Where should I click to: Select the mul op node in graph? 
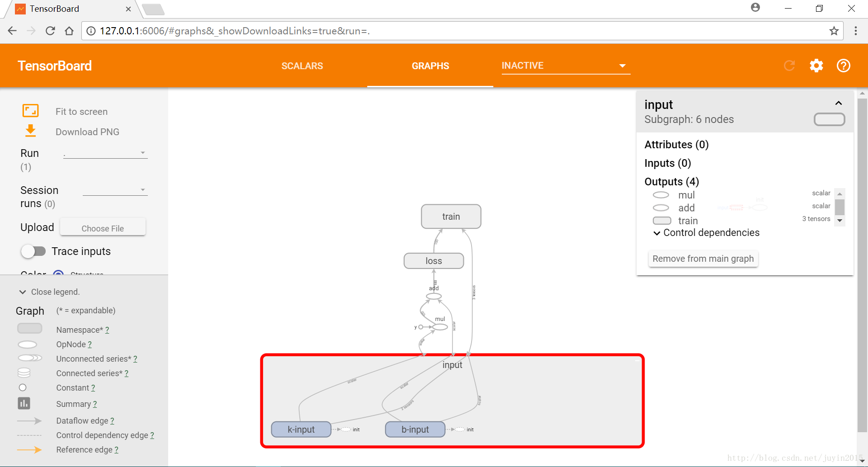click(440, 327)
